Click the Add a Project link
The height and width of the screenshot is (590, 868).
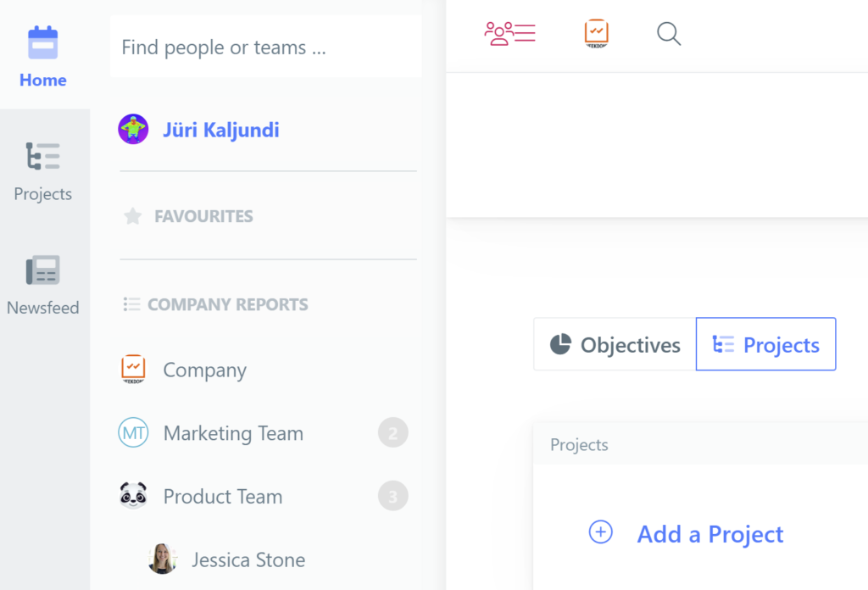pos(710,534)
